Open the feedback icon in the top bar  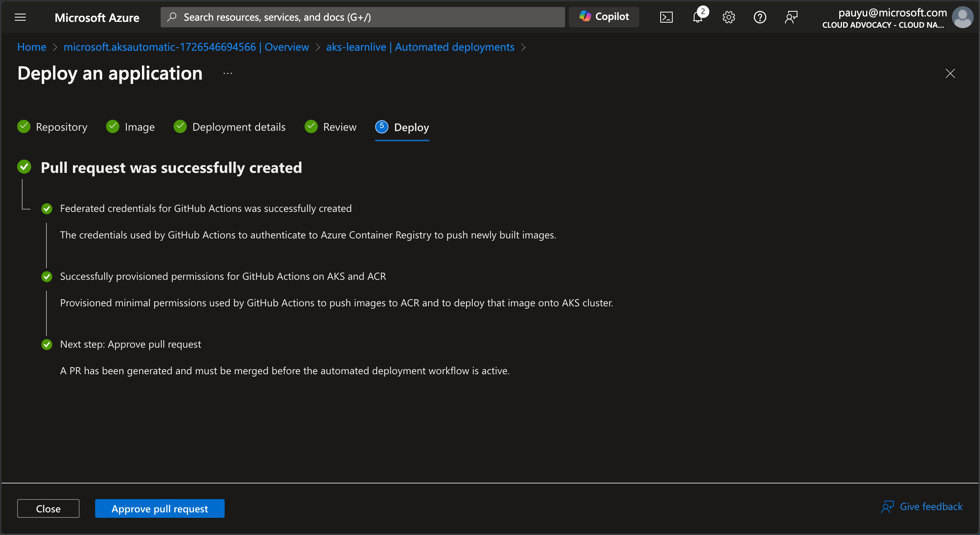click(x=791, y=17)
